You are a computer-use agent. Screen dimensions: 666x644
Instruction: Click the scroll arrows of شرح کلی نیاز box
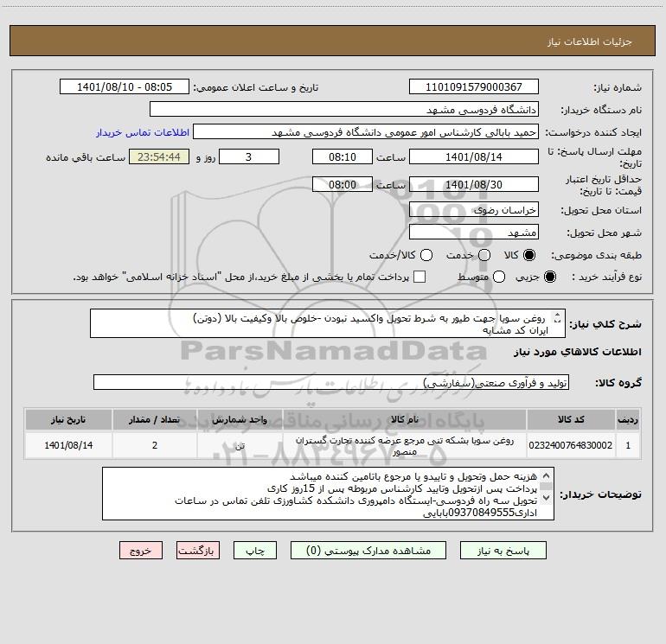(557, 317)
